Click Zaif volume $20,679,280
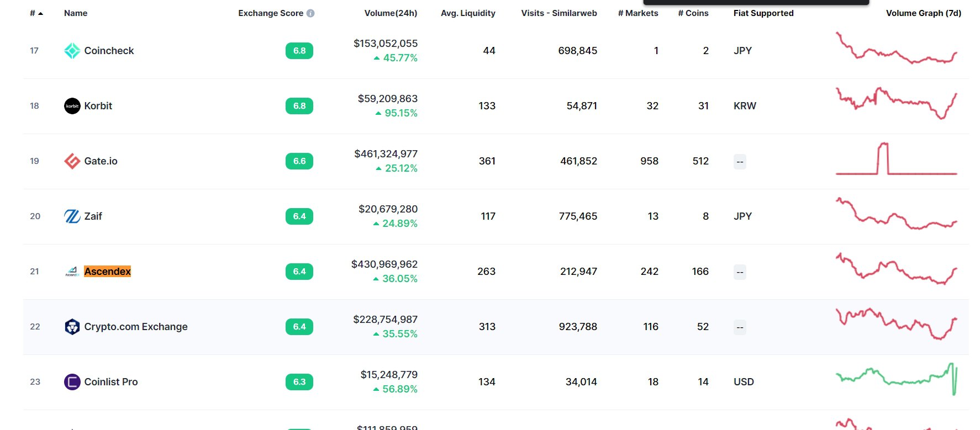The width and height of the screenshot is (980, 430). tap(388, 209)
